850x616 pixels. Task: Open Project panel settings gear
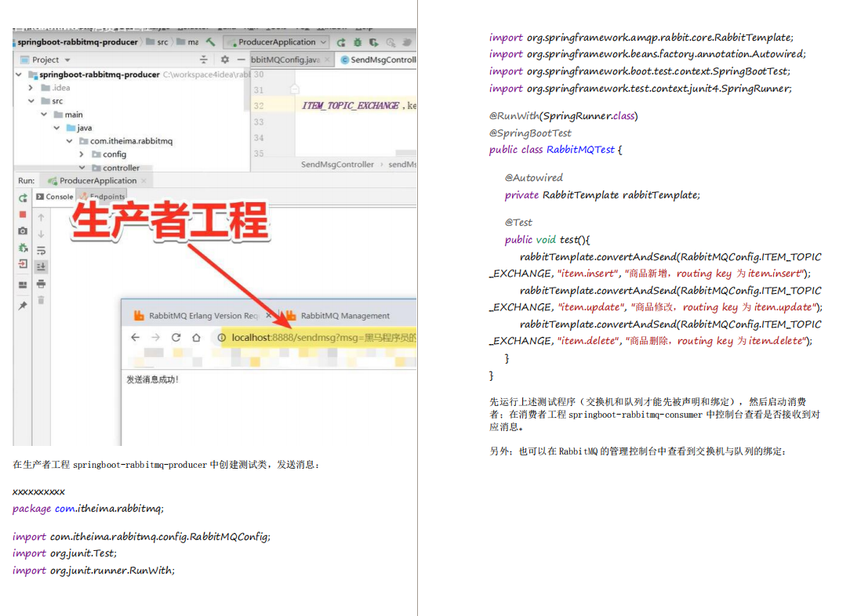[x=225, y=60]
